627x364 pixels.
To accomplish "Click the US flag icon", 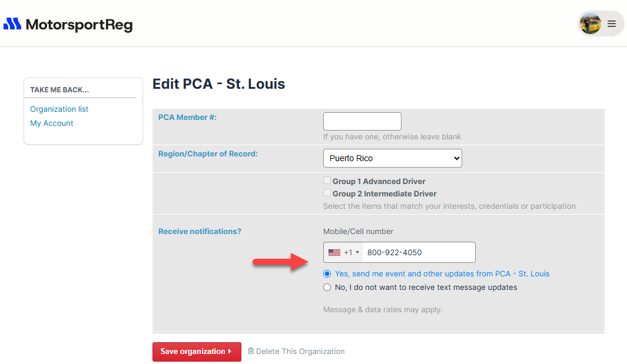I will coord(334,252).
